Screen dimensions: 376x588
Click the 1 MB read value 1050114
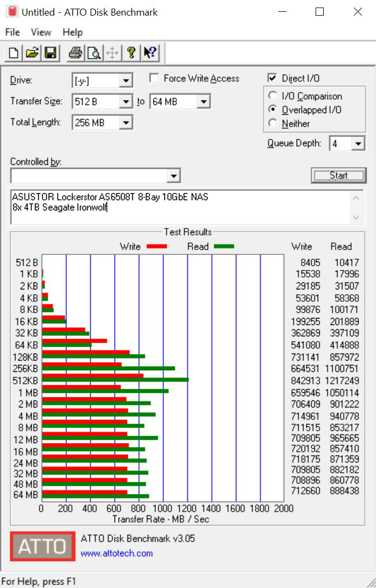(342, 392)
